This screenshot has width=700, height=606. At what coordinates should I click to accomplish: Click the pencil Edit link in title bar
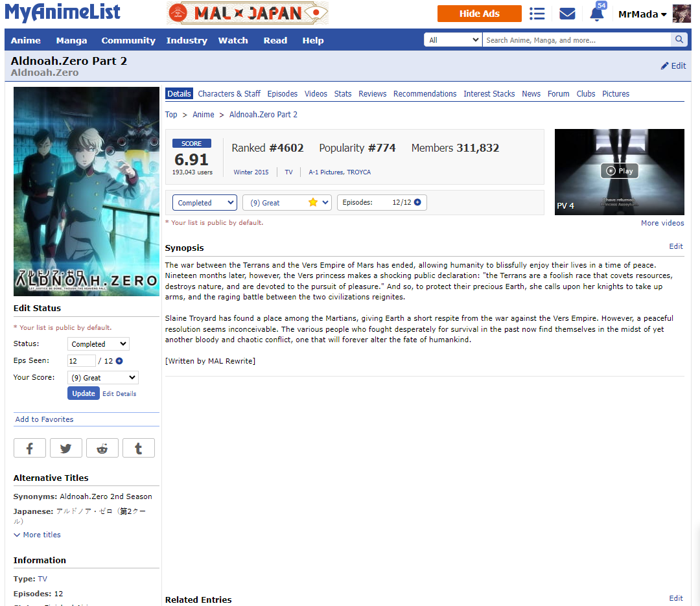pyautogui.click(x=673, y=65)
